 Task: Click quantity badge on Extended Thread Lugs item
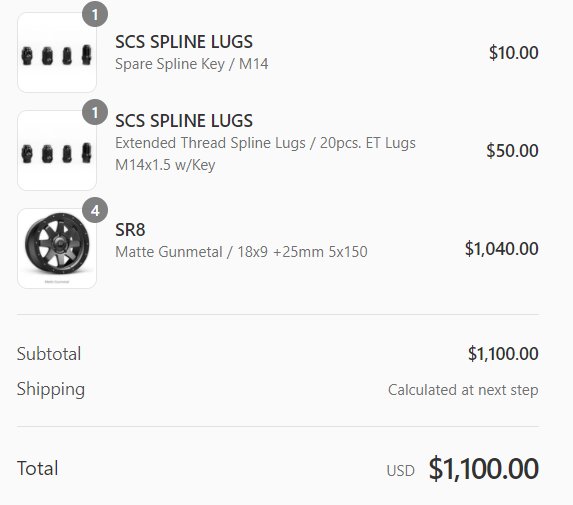(95, 112)
